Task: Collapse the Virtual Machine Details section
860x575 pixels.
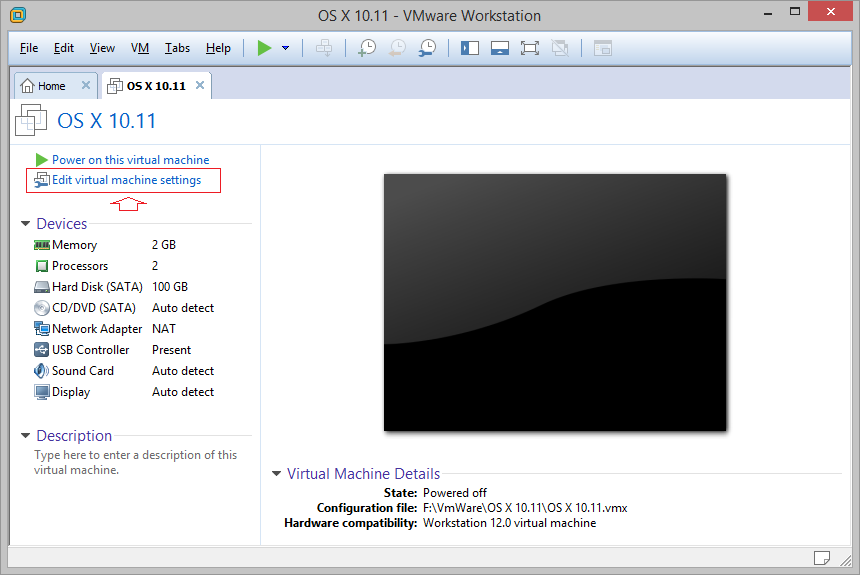Action: tap(276, 473)
